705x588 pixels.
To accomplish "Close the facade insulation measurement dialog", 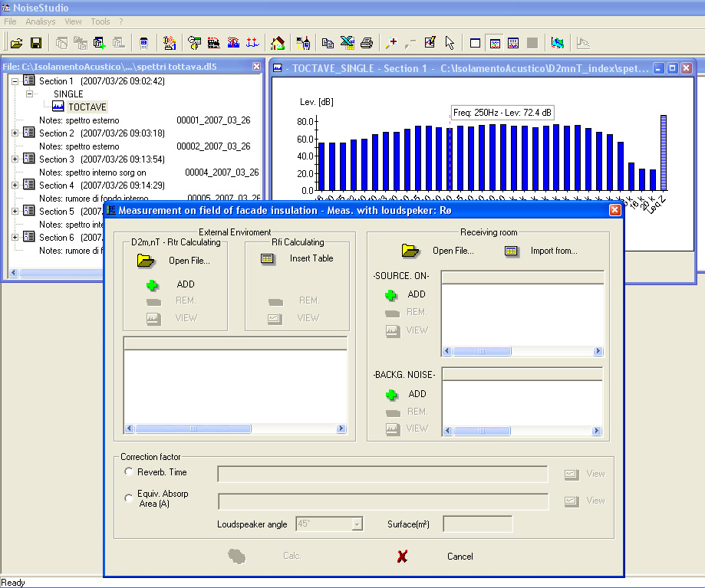I will (614, 210).
